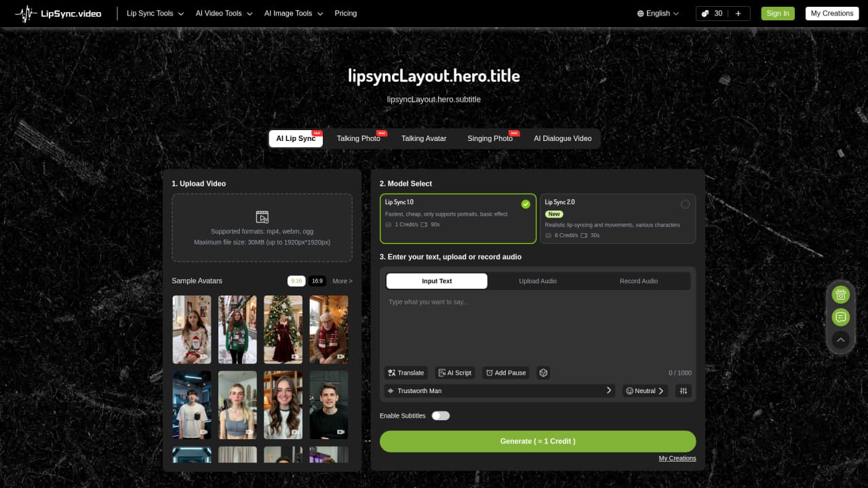Select the Lip Sync 1.0 model

coord(458,218)
